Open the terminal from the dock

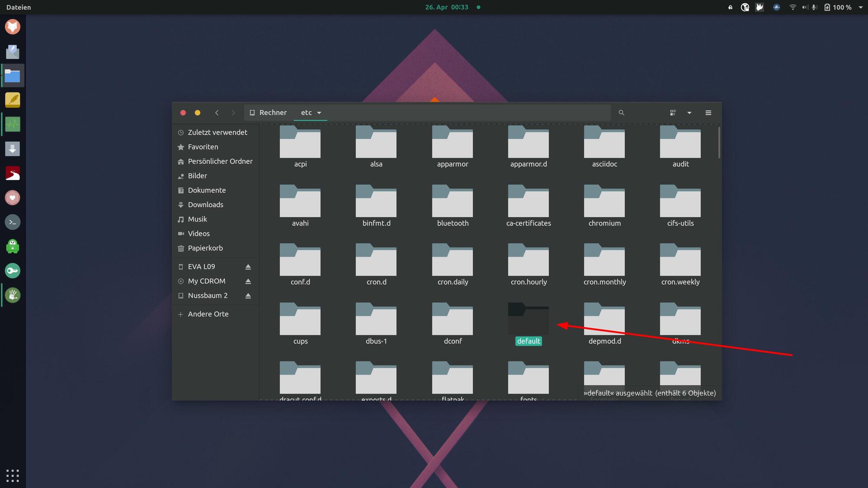click(13, 222)
